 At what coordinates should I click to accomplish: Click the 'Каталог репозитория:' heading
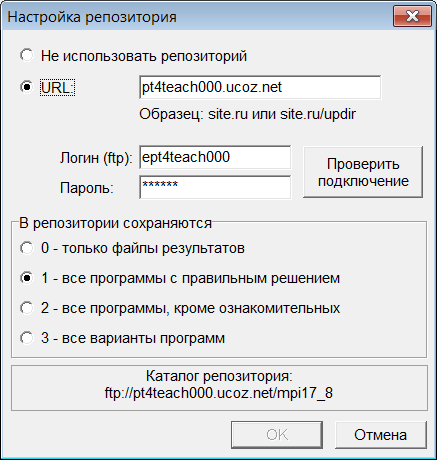tap(219, 376)
